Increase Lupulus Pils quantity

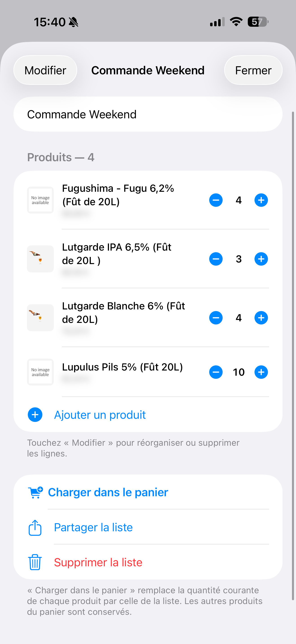(x=261, y=372)
